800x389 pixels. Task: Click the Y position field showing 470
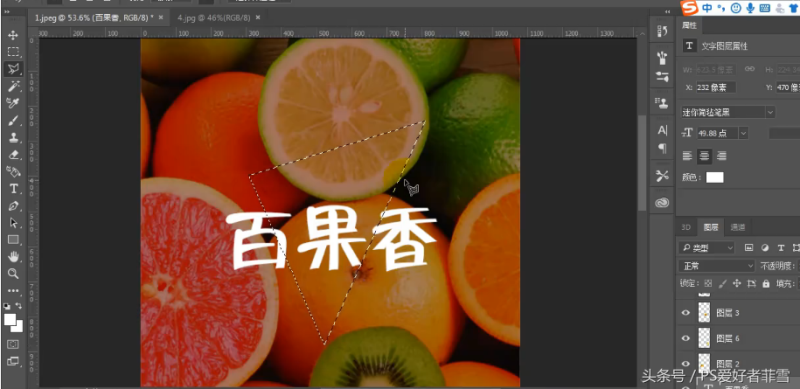(788, 87)
